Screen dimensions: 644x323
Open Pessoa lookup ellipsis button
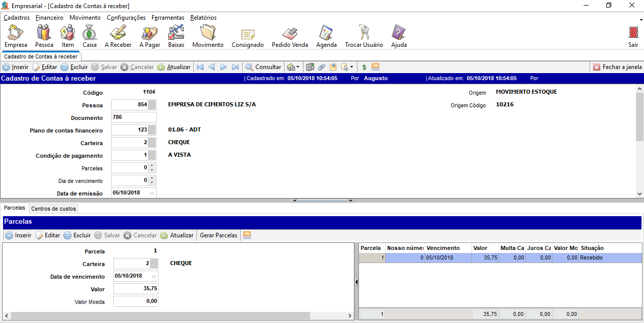[x=153, y=105]
